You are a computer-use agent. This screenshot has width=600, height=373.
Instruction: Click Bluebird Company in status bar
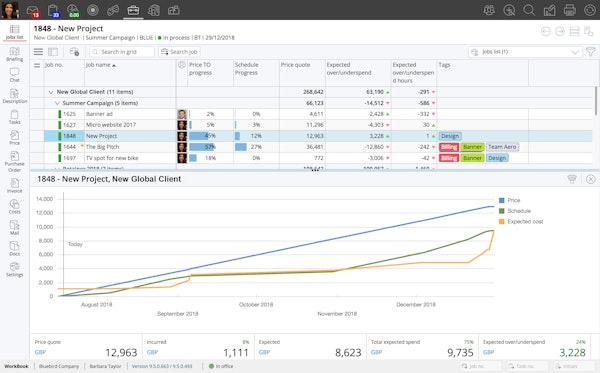coord(59,366)
